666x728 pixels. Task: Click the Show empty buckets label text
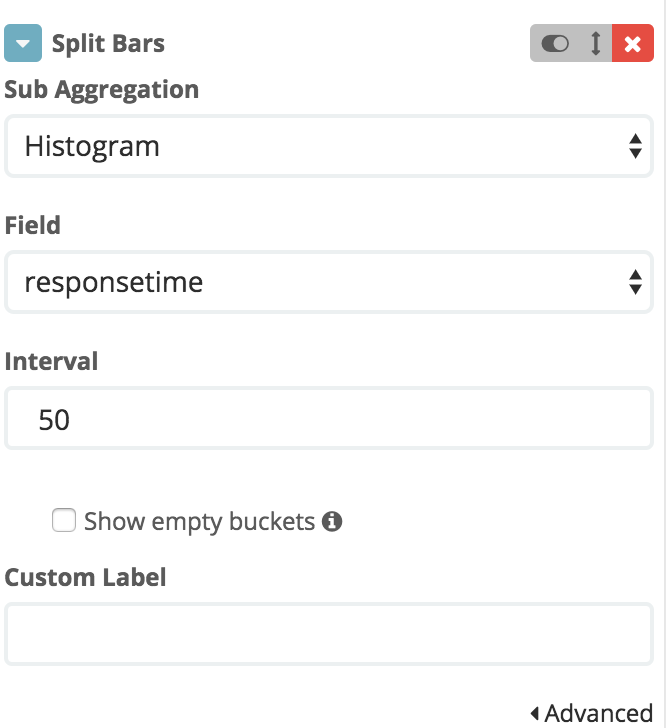(x=199, y=521)
